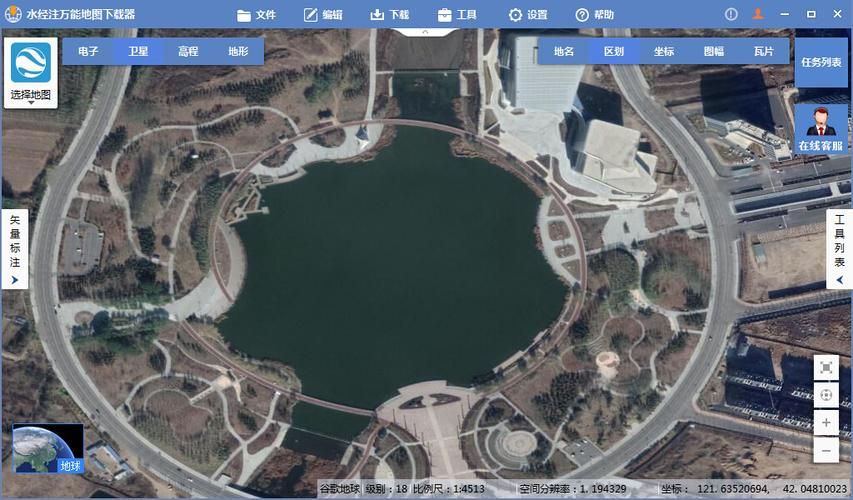Zoom out with the minus button

[826, 450]
